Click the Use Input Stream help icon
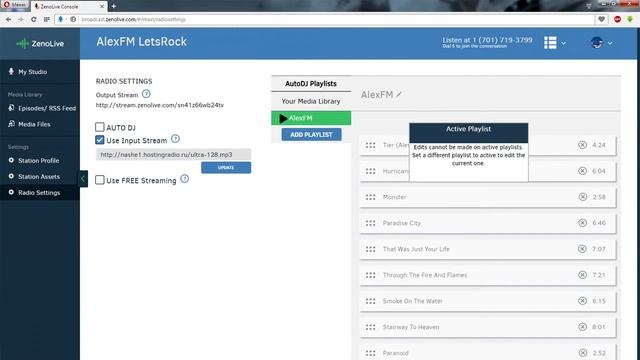The height and width of the screenshot is (360, 640). pyautogui.click(x=175, y=139)
